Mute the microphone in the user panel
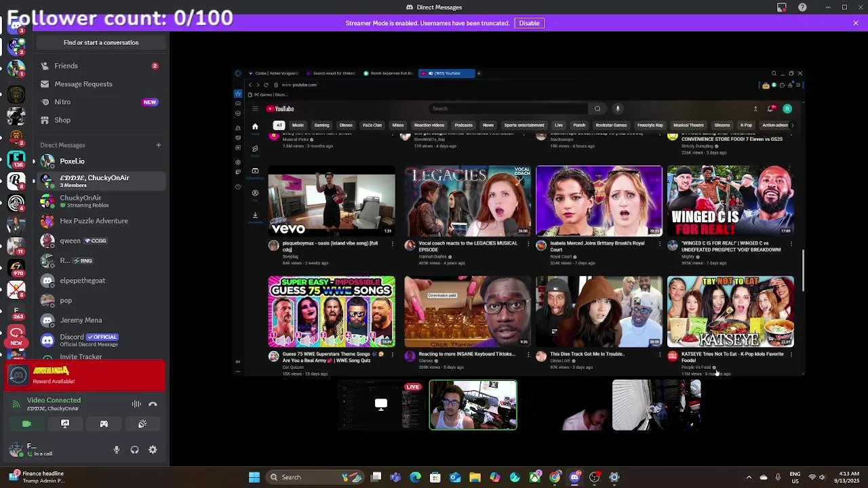Image resolution: width=868 pixels, height=488 pixels. (117, 449)
